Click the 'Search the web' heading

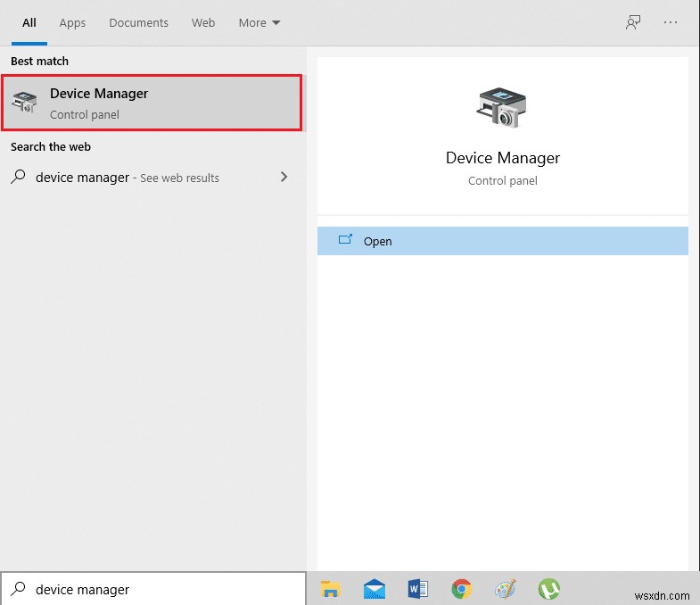coord(51,146)
